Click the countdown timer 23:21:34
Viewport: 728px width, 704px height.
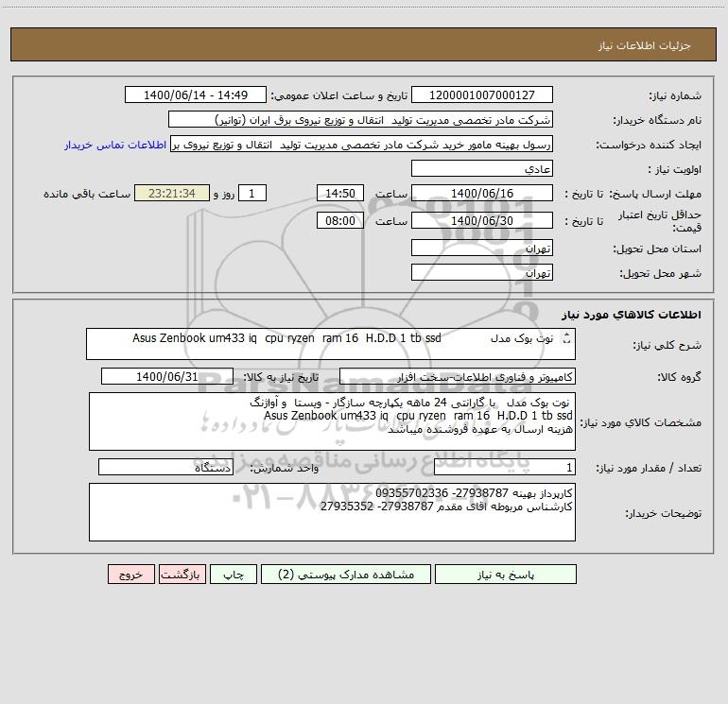coord(172,193)
